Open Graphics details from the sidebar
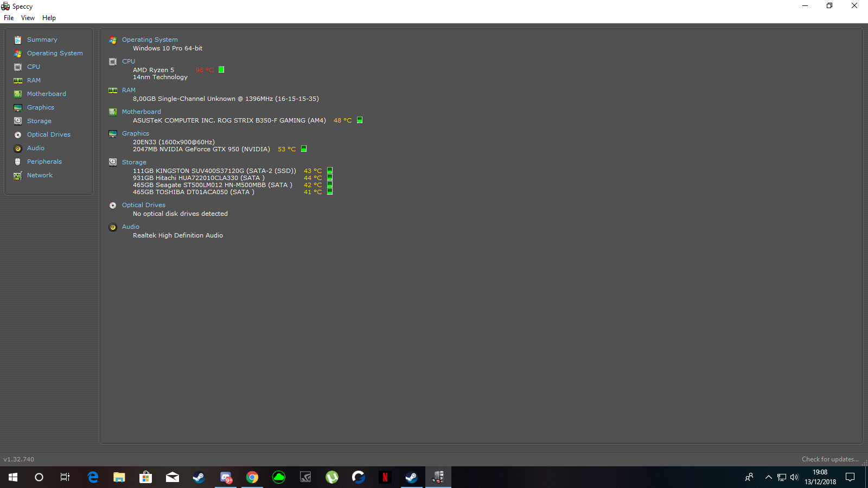The height and width of the screenshot is (488, 868). 41,107
